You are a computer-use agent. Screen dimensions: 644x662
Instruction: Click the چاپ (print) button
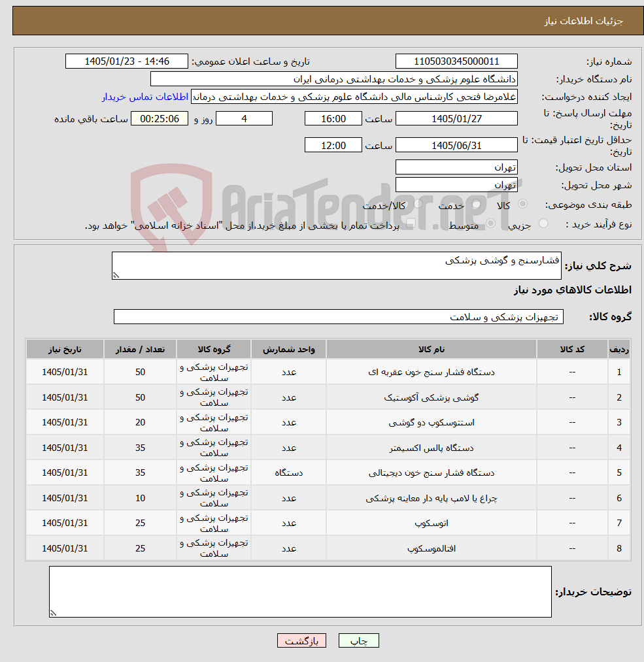(x=358, y=640)
